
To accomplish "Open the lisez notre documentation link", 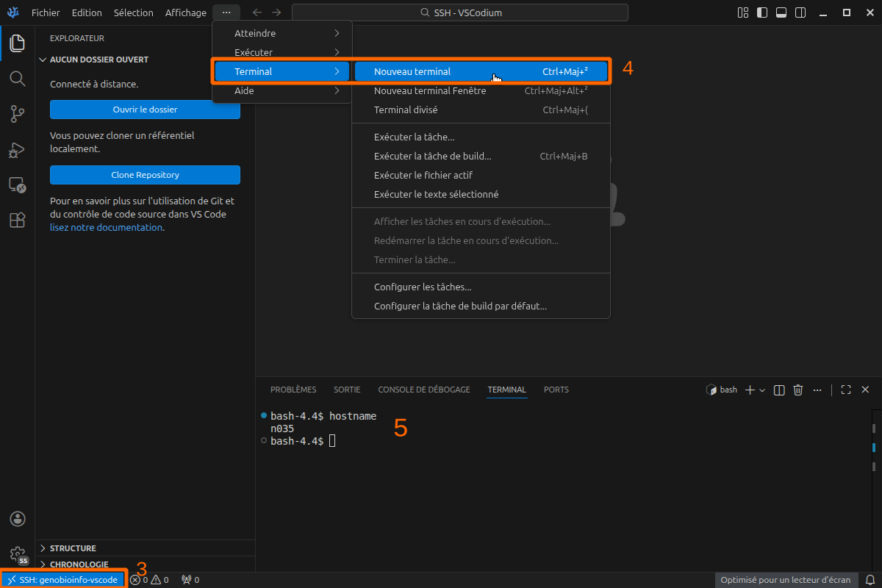I will tap(106, 227).
